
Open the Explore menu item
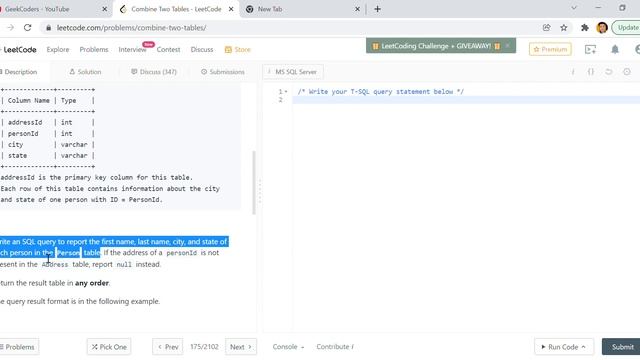tap(58, 49)
